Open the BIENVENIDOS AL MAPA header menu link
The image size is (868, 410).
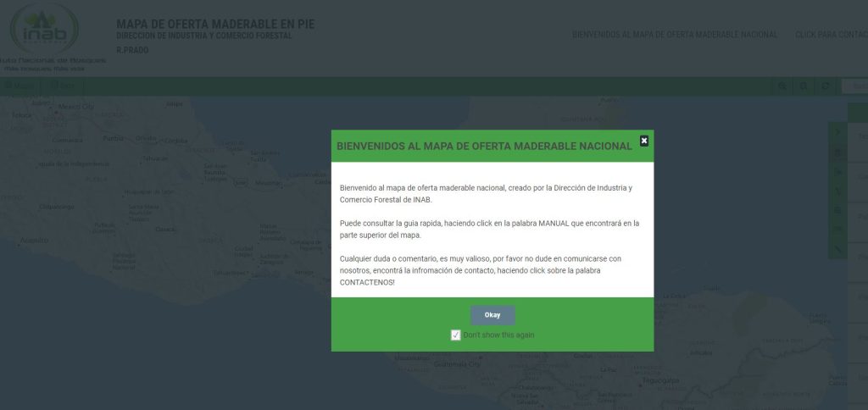675,35
